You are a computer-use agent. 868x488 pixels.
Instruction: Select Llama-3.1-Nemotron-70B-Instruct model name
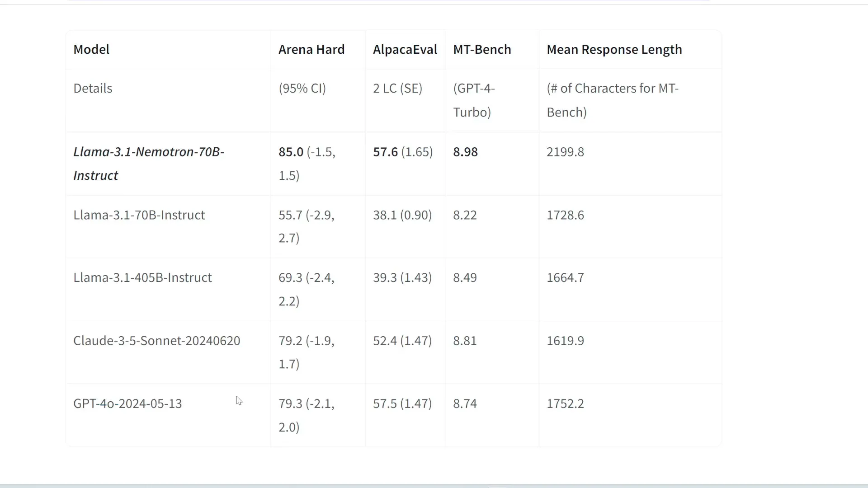[x=149, y=164]
